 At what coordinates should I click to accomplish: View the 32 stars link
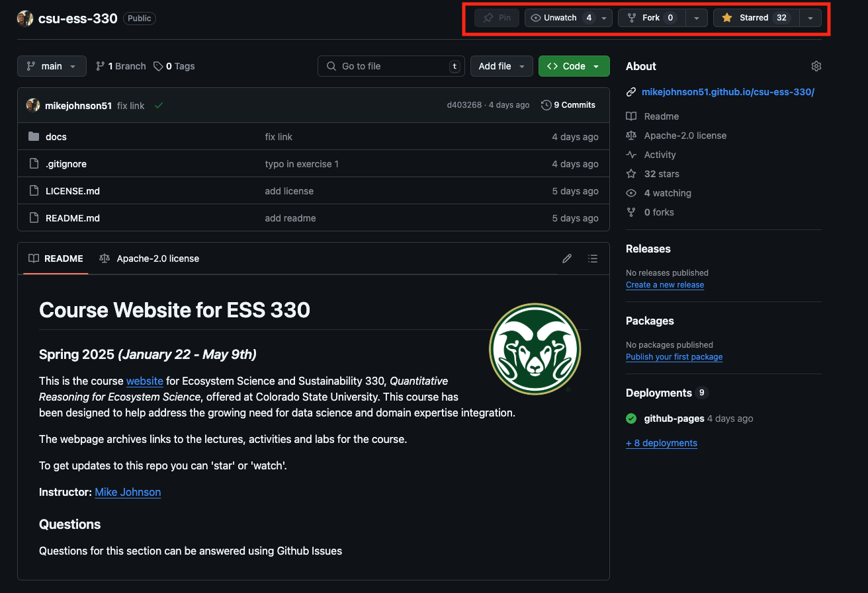point(662,174)
